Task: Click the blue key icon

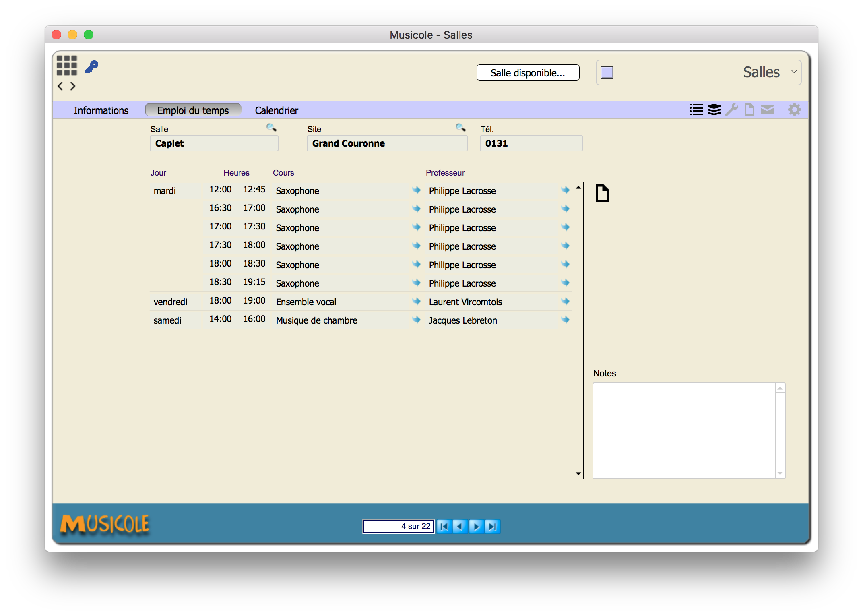Action: tap(92, 66)
